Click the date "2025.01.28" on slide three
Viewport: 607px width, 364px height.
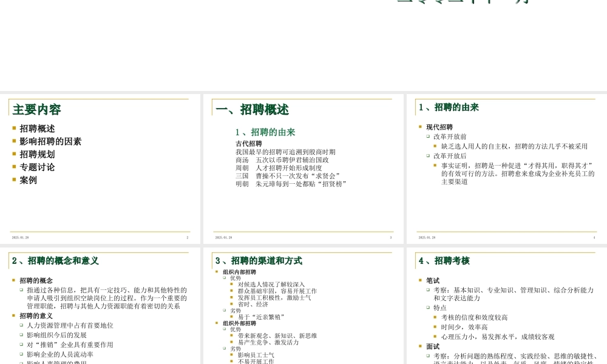222,237
